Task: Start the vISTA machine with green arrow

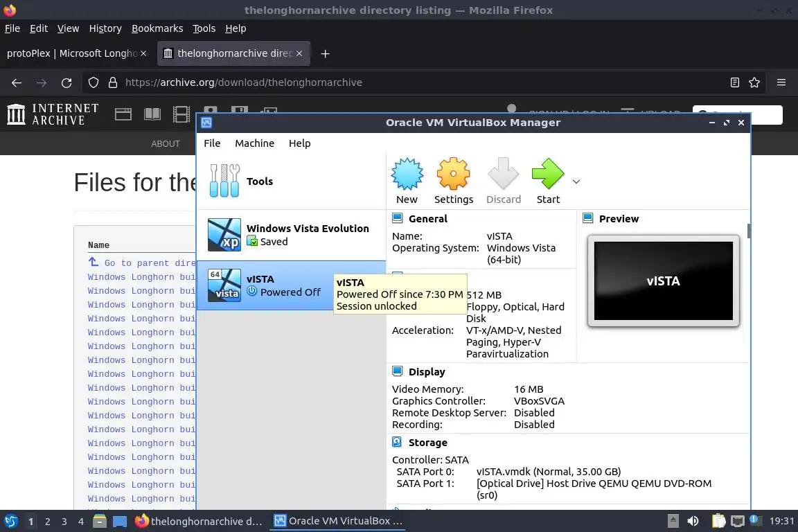Action: click(x=548, y=174)
